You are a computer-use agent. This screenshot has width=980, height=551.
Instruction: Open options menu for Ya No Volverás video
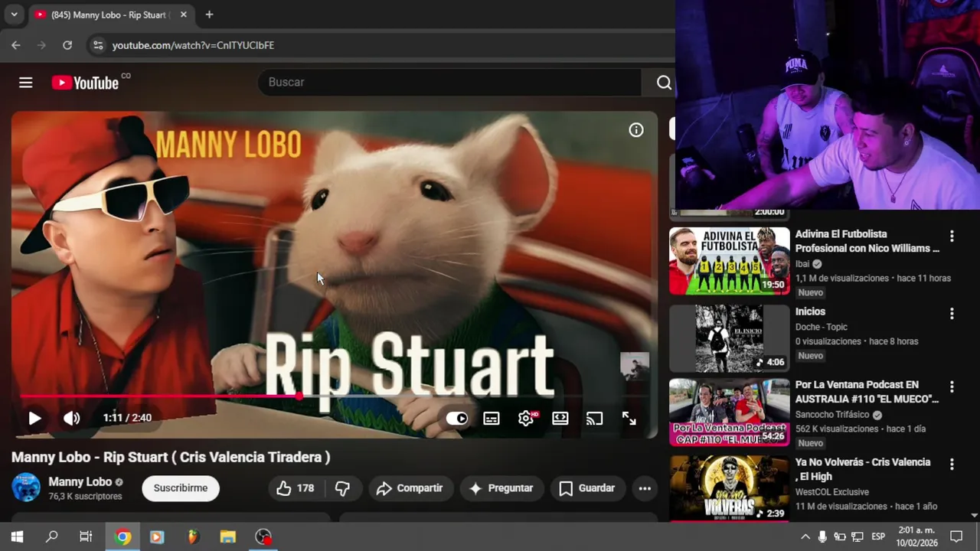point(952,465)
